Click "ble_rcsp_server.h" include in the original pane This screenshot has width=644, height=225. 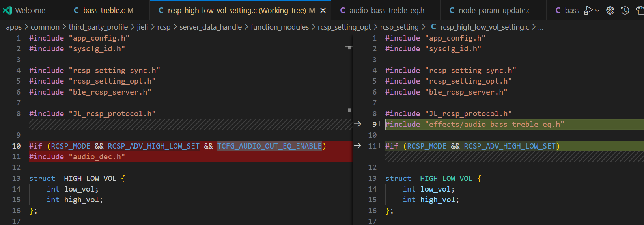click(110, 92)
